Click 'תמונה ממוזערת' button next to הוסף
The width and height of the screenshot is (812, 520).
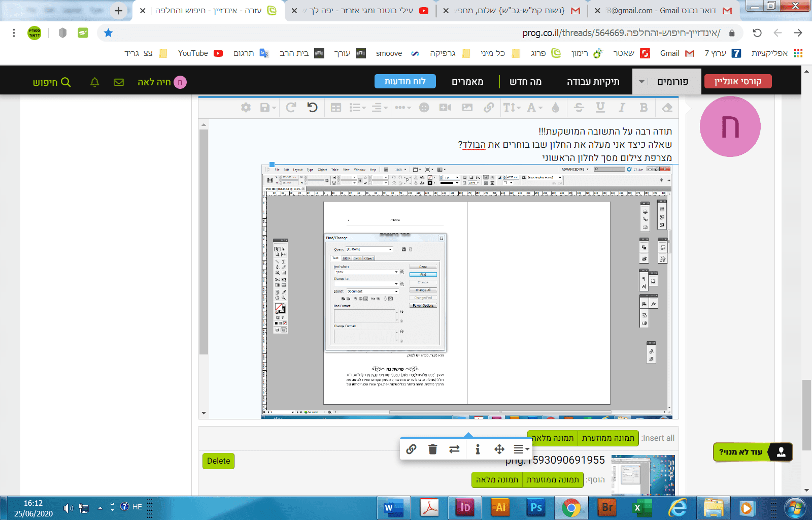553,479
